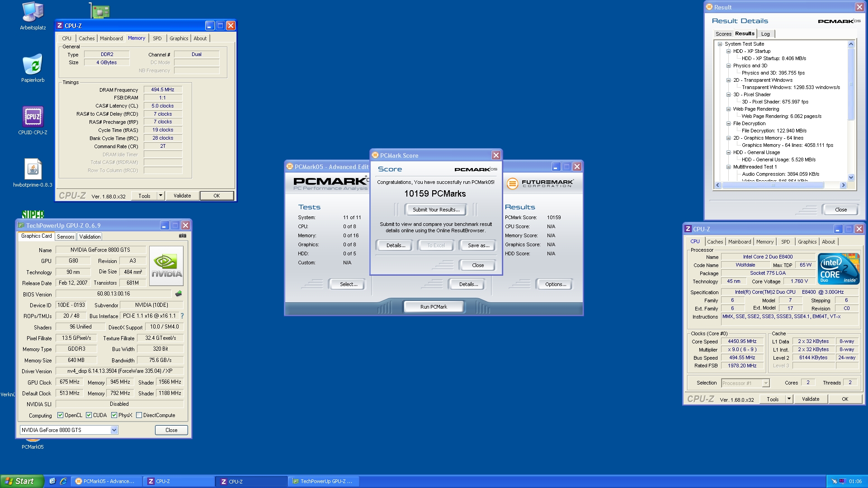Open the Validation tab in GPU-Z

point(90,237)
